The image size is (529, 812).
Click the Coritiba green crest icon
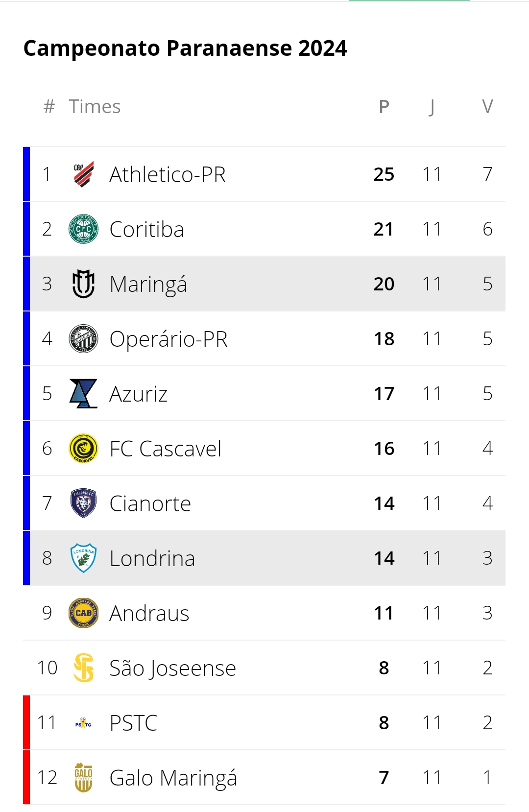coord(83,229)
